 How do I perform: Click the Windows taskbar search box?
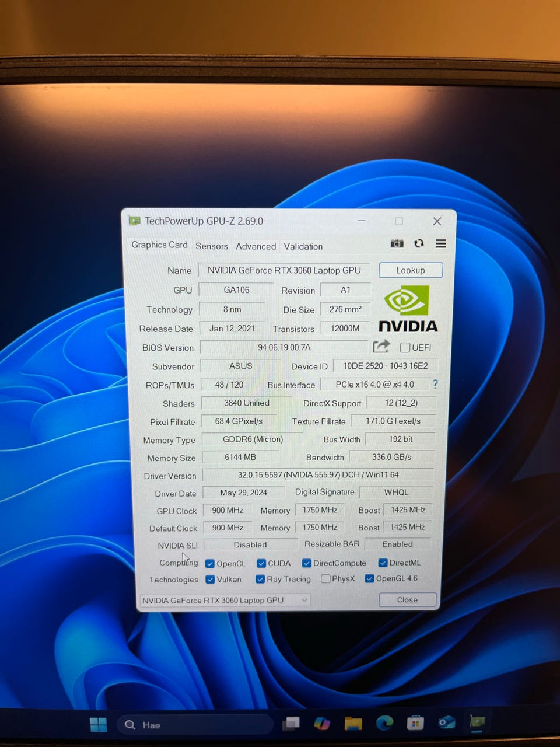pos(195,725)
